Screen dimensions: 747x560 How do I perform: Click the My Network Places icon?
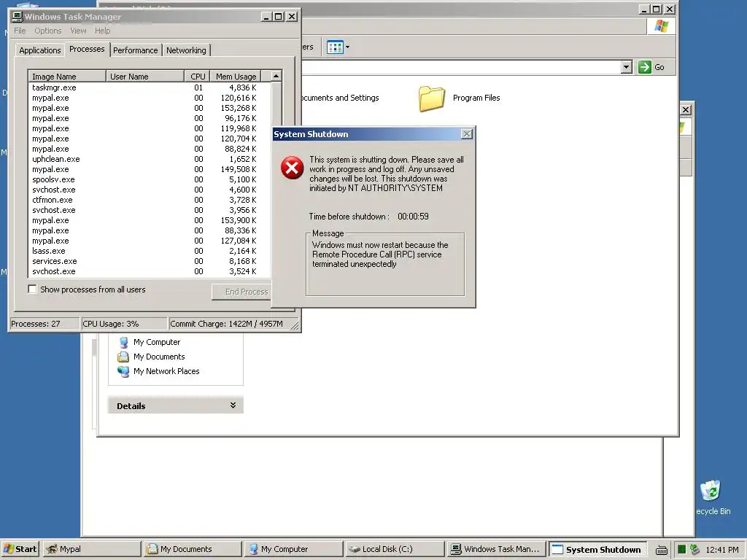123,371
